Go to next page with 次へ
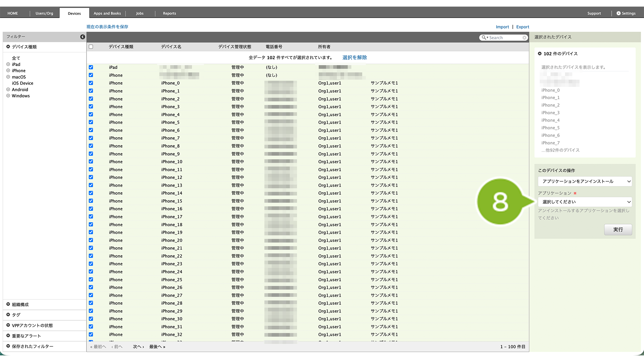 pos(138,347)
